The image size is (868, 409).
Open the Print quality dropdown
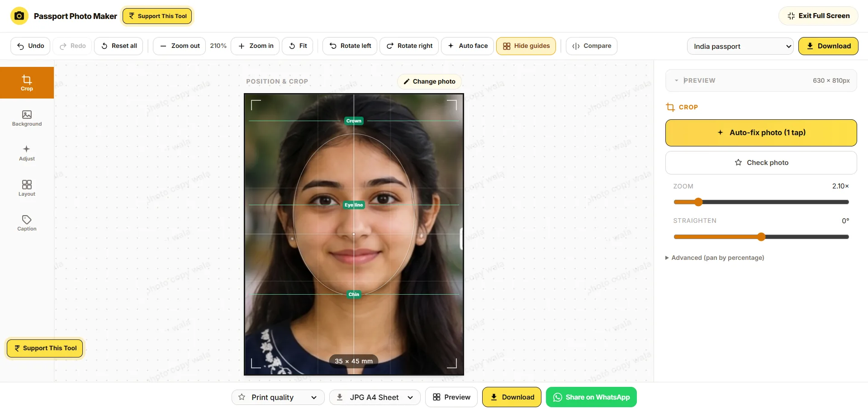click(278, 397)
